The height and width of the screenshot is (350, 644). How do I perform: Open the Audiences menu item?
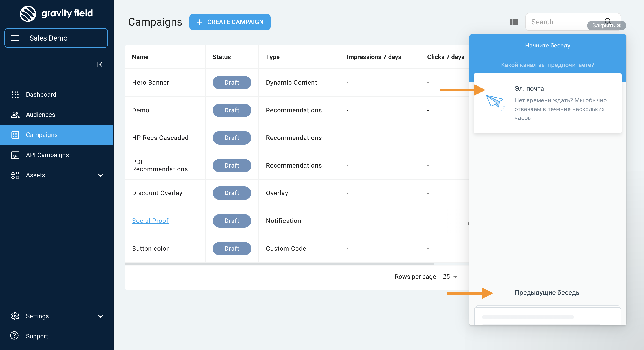coord(40,115)
